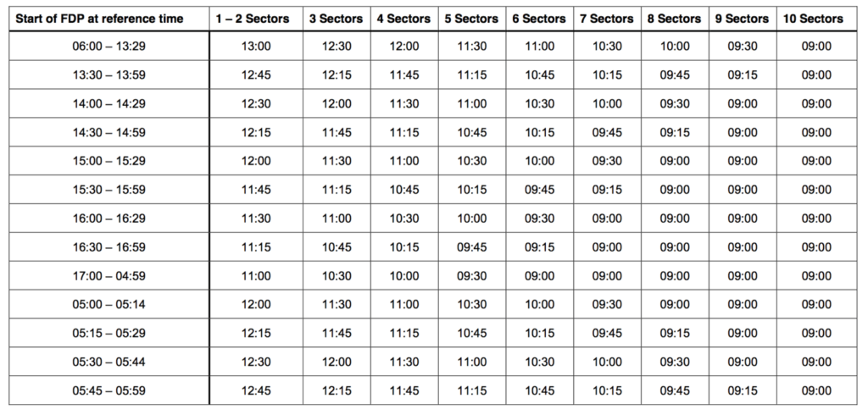Click the 05:00 – 05:14 row label
868x415 pixels.
pyautogui.click(x=109, y=305)
